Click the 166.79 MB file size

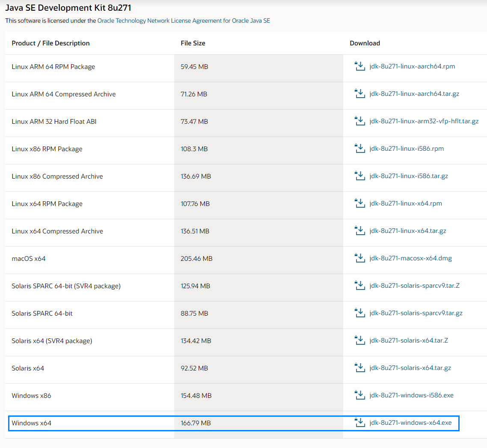click(x=196, y=423)
